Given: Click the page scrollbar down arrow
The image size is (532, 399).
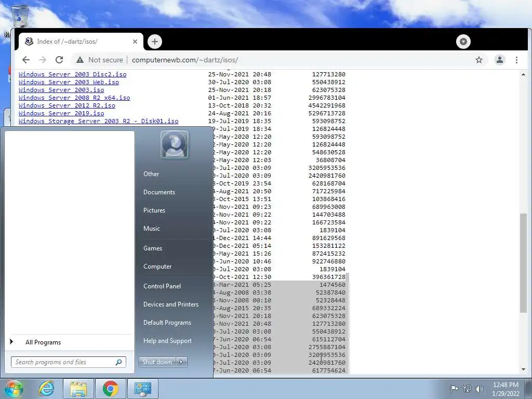Looking at the screenshot, I should coord(524,369).
